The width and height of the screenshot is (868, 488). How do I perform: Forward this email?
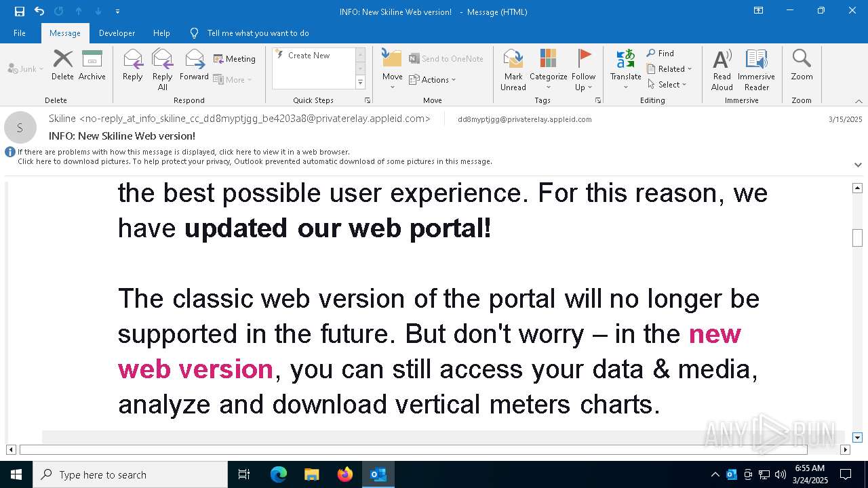coord(194,65)
